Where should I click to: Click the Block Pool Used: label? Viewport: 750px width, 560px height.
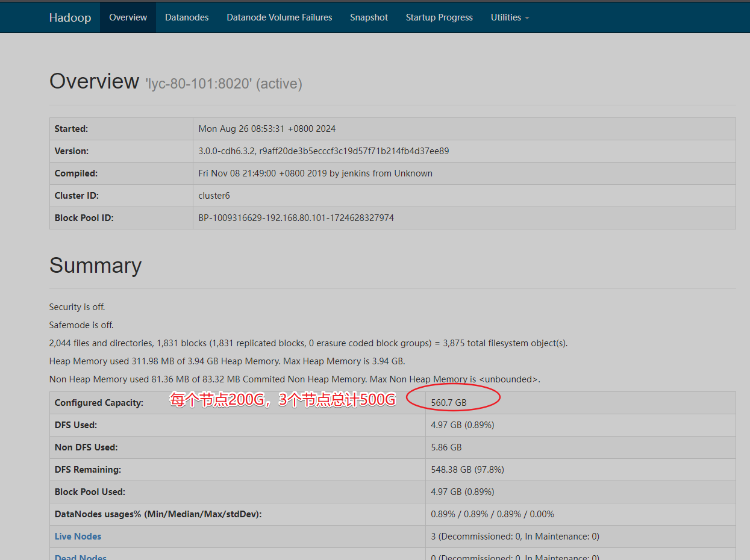pyautogui.click(x=90, y=491)
